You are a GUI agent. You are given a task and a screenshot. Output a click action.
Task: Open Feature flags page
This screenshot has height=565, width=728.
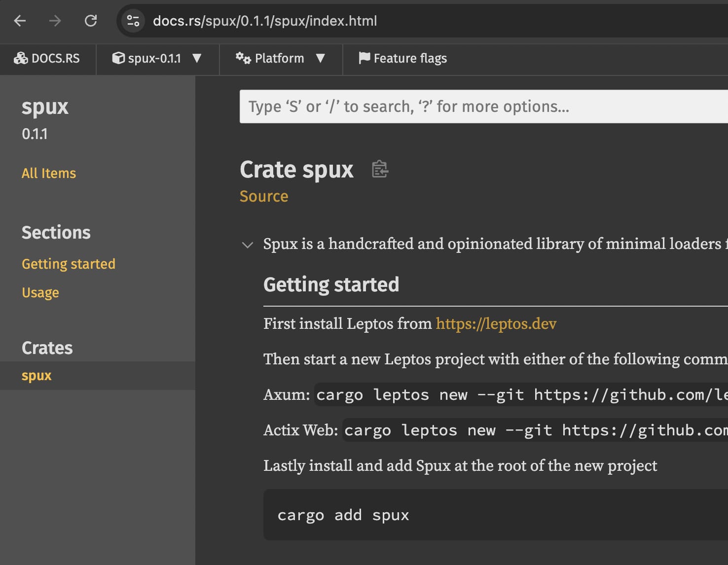403,59
